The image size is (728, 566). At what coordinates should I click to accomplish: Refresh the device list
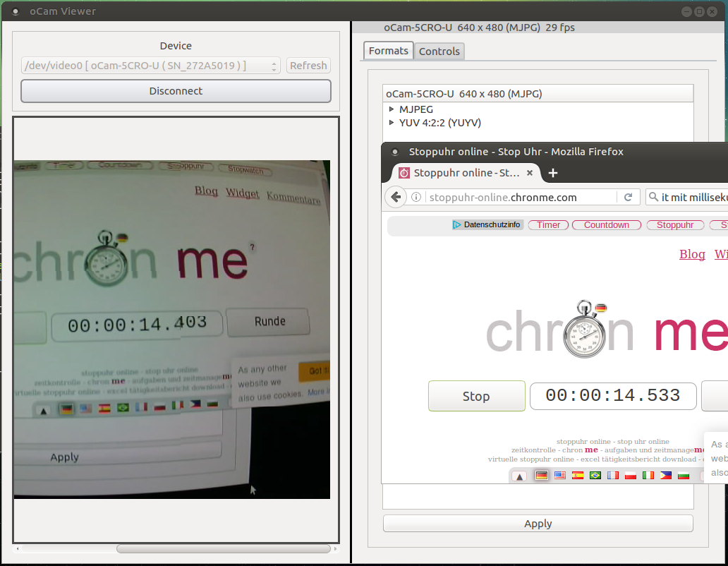click(308, 66)
